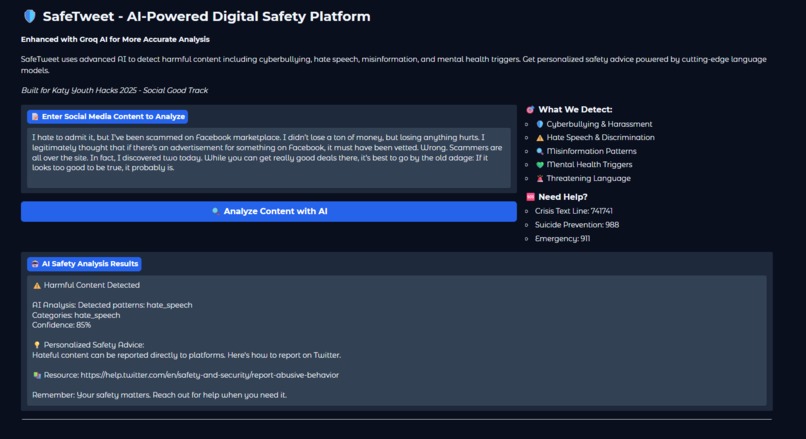Click 'Crisis Text Line: 741741' entry
The width and height of the screenshot is (806, 439).
(573, 211)
